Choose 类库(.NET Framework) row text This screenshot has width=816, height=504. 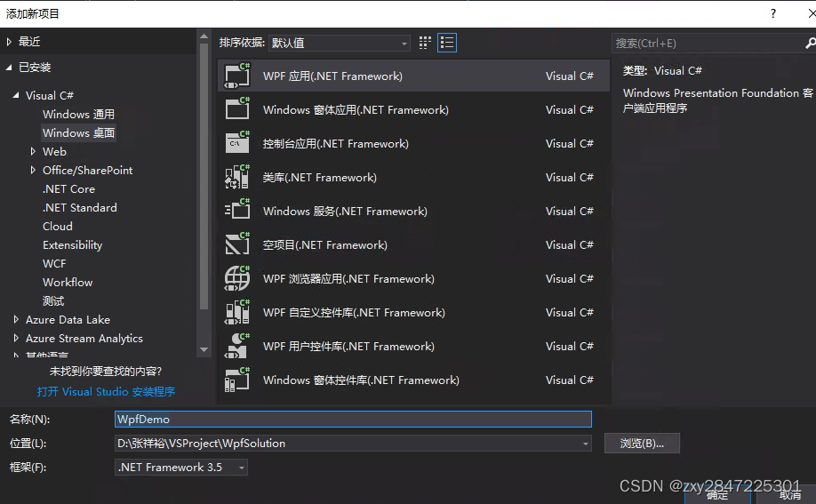(x=319, y=178)
